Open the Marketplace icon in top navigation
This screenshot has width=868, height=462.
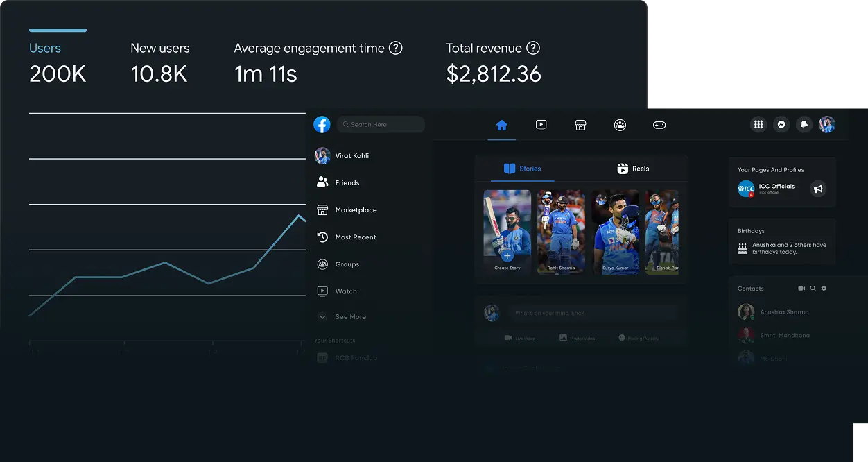click(x=581, y=125)
